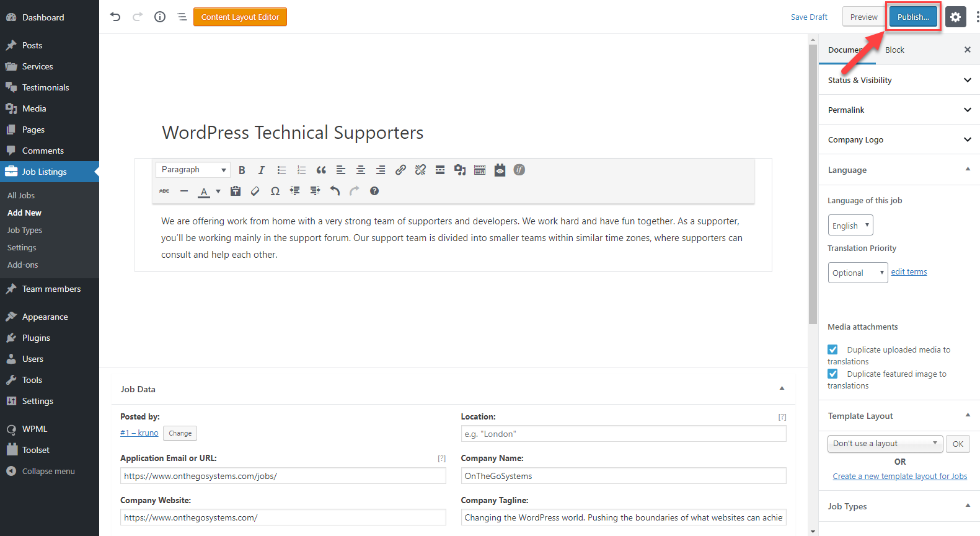Insert or edit a link
980x536 pixels.
tap(400, 170)
